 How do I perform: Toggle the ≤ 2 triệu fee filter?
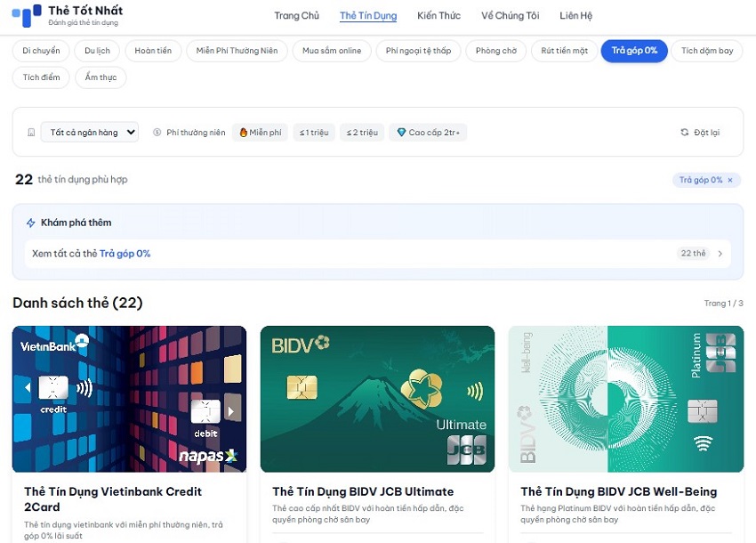coord(361,133)
